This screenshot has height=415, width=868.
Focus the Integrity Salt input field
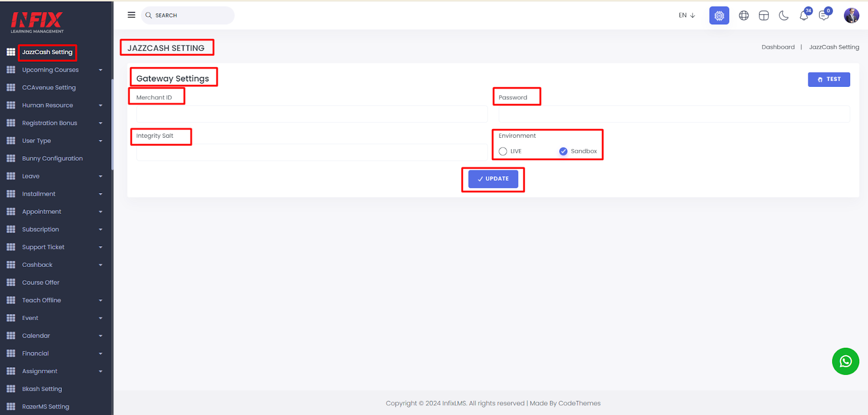coord(312,152)
